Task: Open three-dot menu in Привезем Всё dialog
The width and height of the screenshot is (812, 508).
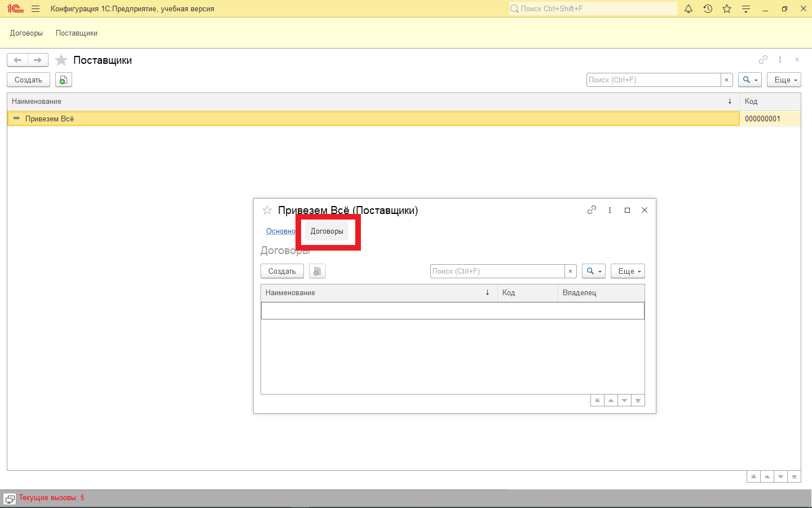Action: coord(610,210)
